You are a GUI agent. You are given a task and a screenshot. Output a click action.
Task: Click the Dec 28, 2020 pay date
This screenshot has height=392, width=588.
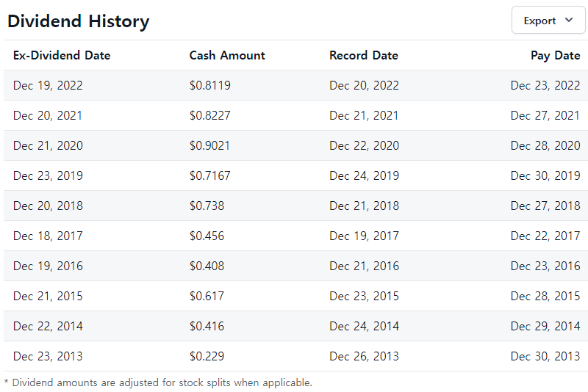click(x=545, y=145)
